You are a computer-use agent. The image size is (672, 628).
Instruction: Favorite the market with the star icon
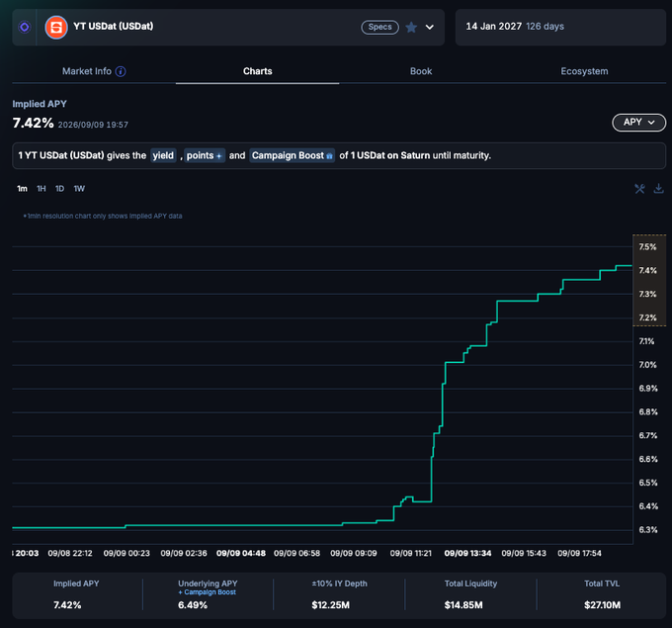pyautogui.click(x=411, y=27)
